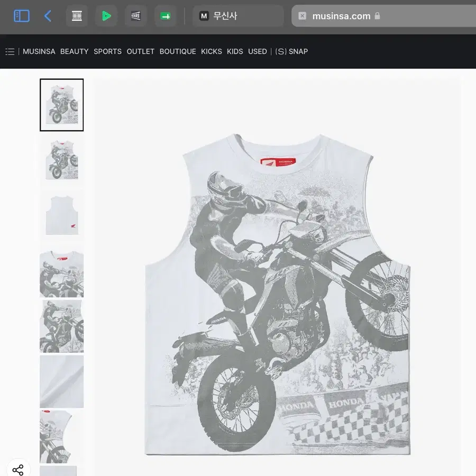Screen dimensions: 476x476
Task: Open the hamburger category menu
Action: [x=10, y=52]
